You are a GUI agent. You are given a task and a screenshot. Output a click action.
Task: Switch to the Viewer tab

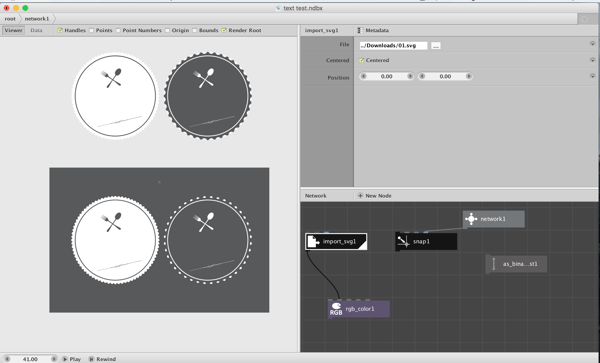pos(13,30)
